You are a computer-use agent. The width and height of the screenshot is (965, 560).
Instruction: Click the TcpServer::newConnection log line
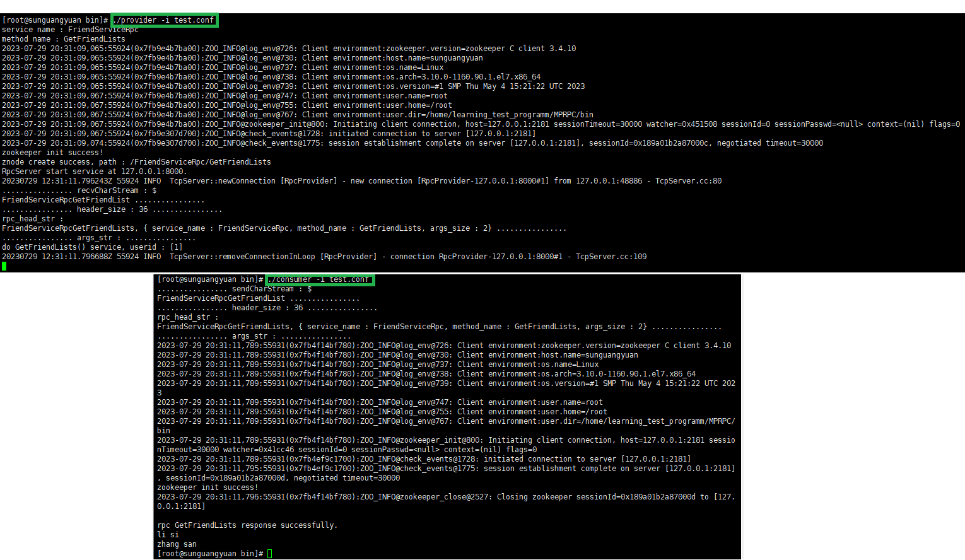click(362, 181)
